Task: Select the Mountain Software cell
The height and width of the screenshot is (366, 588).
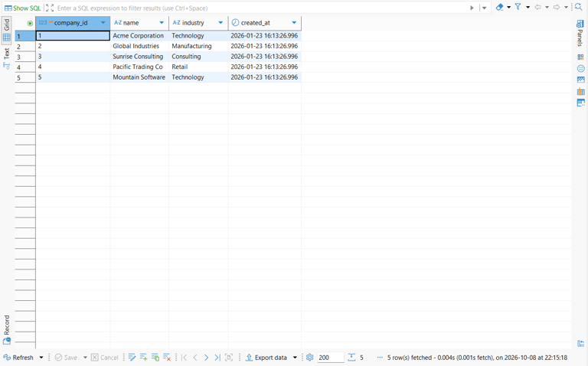Action: click(x=139, y=77)
